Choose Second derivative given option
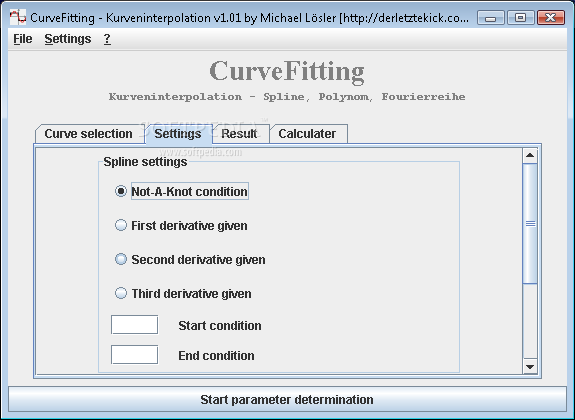 click(x=121, y=259)
